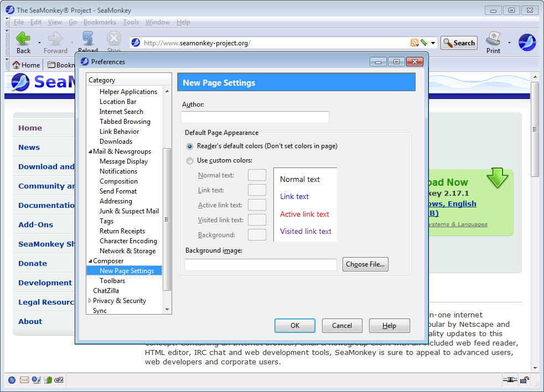
Task: Click the site icon beside the URL
Action: 136,43
